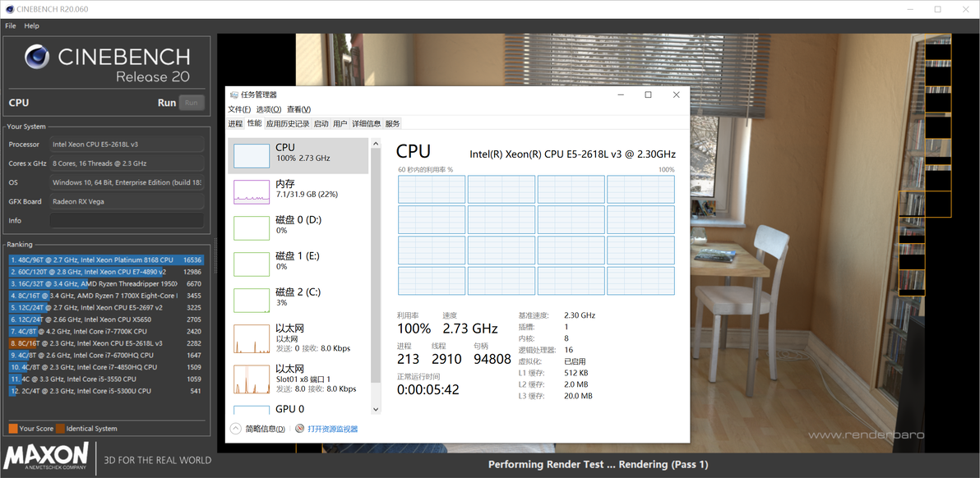980x478 pixels.
Task: Select 磁盘 0 (D:) in sidebar
Action: pyautogui.click(x=298, y=228)
